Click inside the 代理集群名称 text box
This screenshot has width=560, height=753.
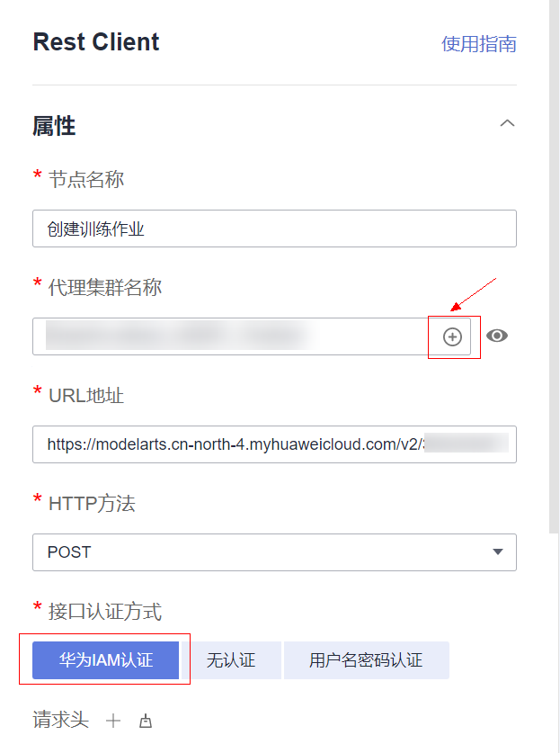click(230, 336)
